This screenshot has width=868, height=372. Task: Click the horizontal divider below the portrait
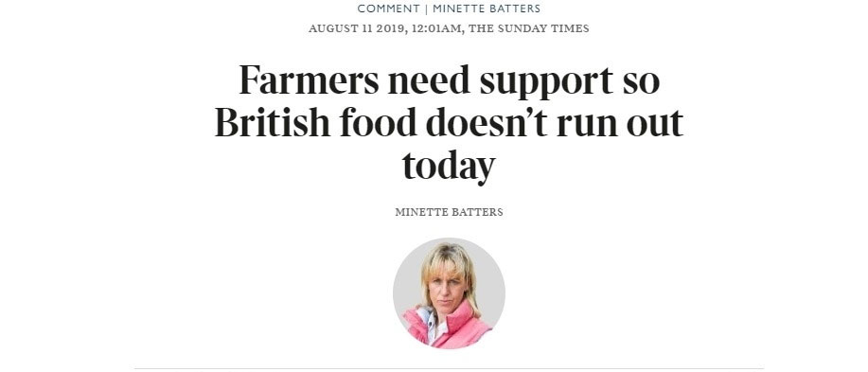449,368
